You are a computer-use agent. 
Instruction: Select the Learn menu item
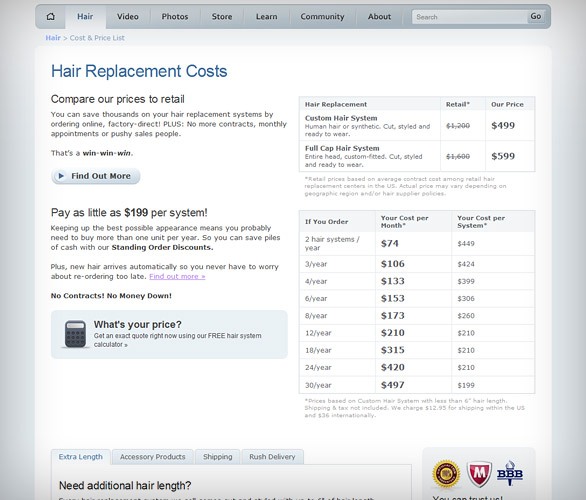pos(266,16)
